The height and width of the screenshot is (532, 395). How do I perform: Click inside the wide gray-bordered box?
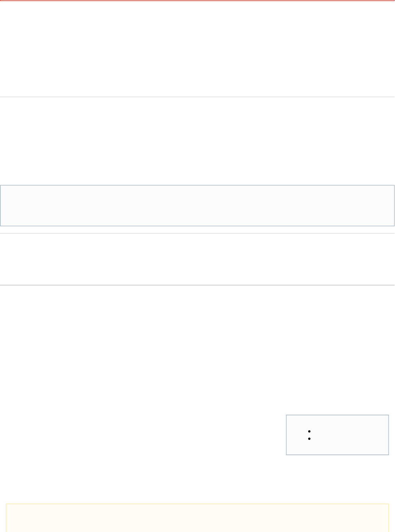[197, 206]
